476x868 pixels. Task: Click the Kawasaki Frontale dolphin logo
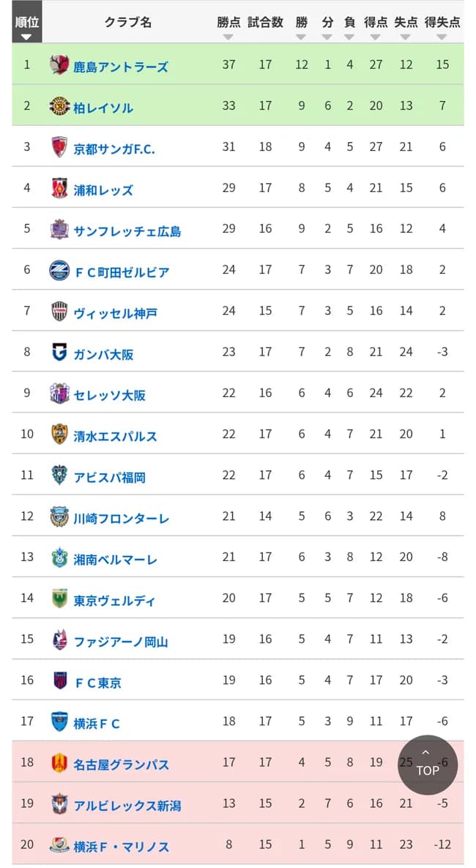pyautogui.click(x=58, y=516)
